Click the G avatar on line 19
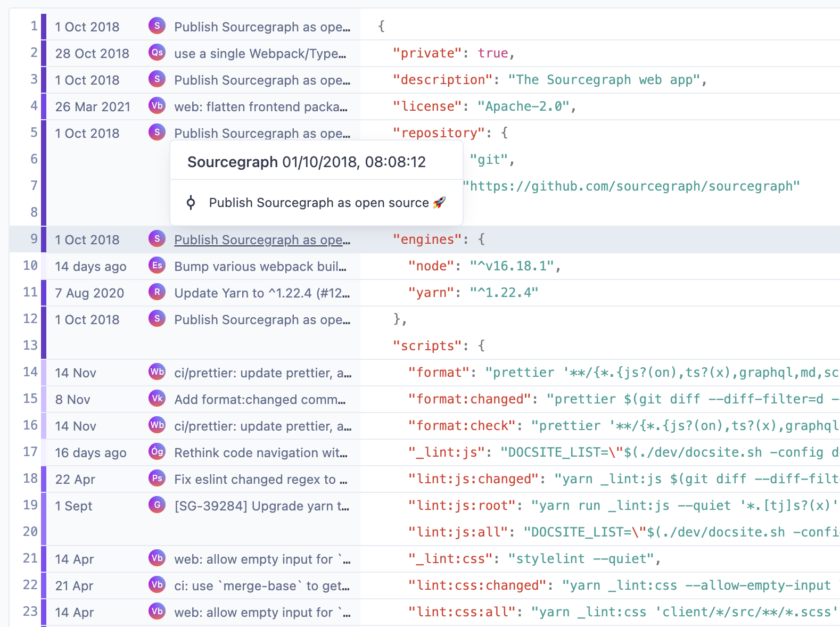Image resolution: width=840 pixels, height=627 pixels. pyautogui.click(x=157, y=505)
